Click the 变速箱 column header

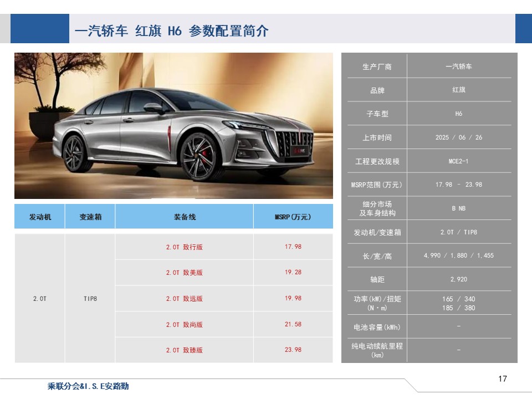tap(90, 217)
